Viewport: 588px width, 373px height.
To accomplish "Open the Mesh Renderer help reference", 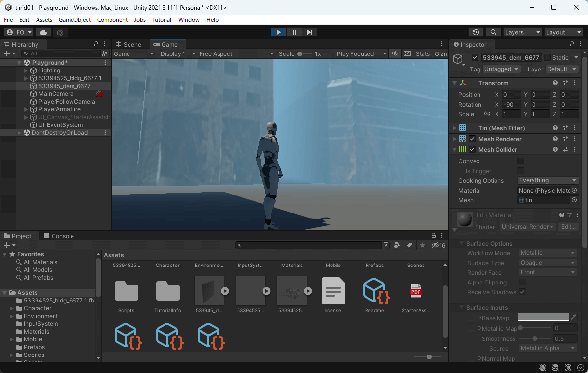I will (x=555, y=139).
